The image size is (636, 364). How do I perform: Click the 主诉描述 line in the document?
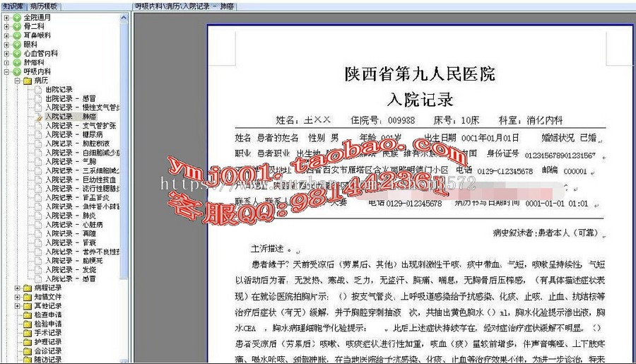click(x=271, y=249)
